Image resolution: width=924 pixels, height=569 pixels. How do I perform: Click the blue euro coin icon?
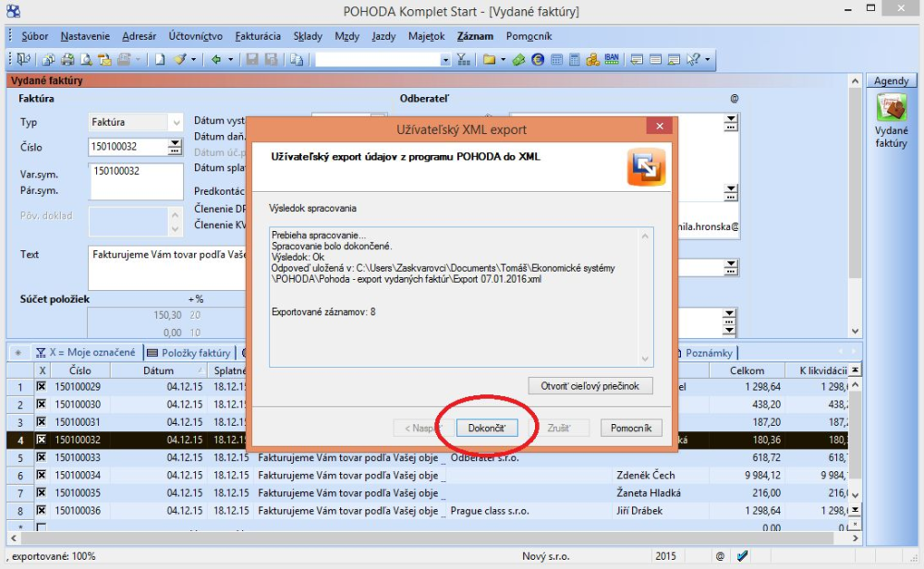(x=538, y=59)
